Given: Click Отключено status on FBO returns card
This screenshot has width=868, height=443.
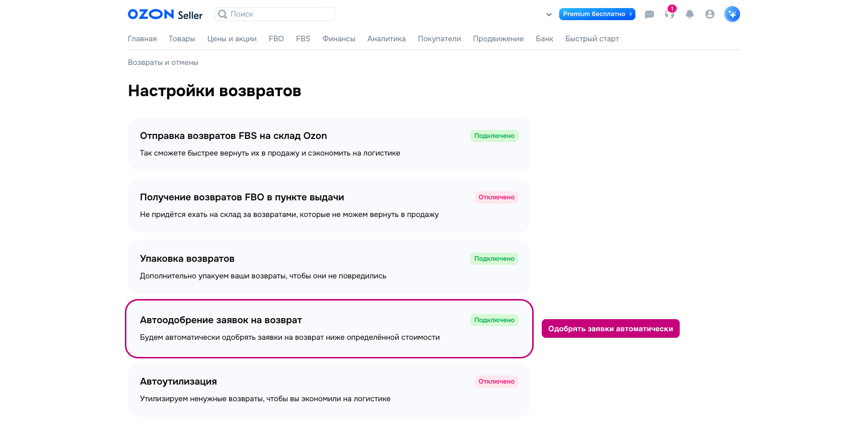Looking at the screenshot, I should (496, 197).
